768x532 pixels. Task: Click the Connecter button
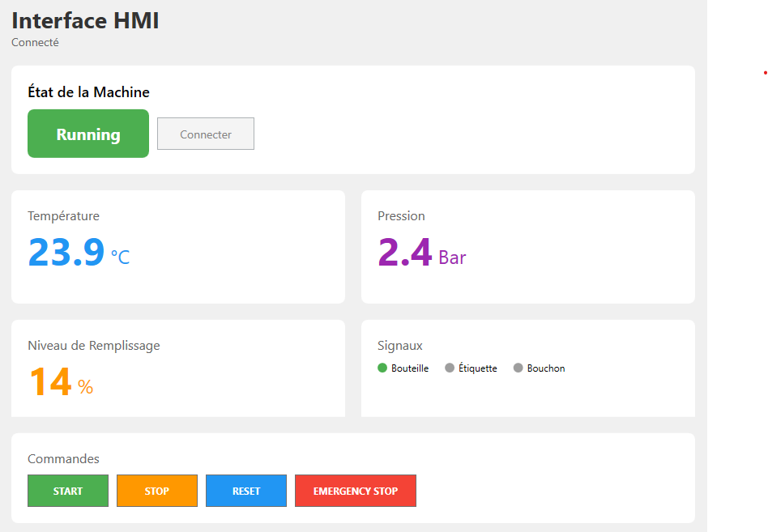[x=206, y=134]
